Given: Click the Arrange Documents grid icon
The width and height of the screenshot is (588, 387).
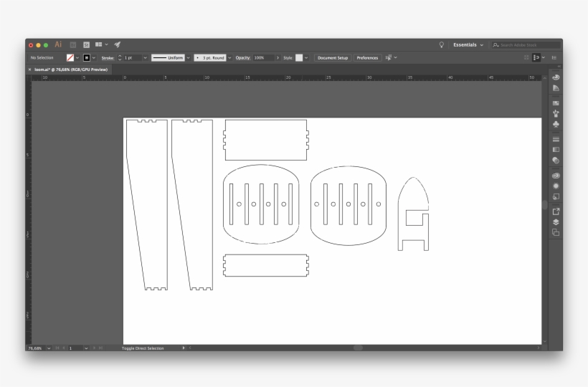Looking at the screenshot, I should click(x=99, y=44).
